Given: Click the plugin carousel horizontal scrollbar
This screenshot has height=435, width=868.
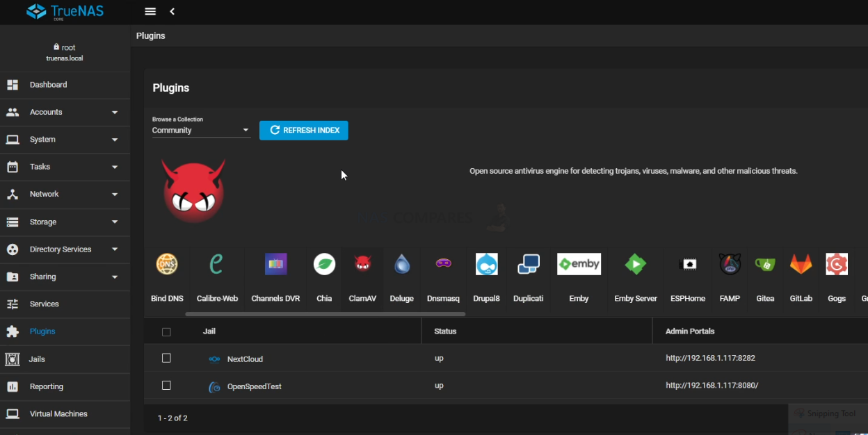Looking at the screenshot, I should 325,314.
